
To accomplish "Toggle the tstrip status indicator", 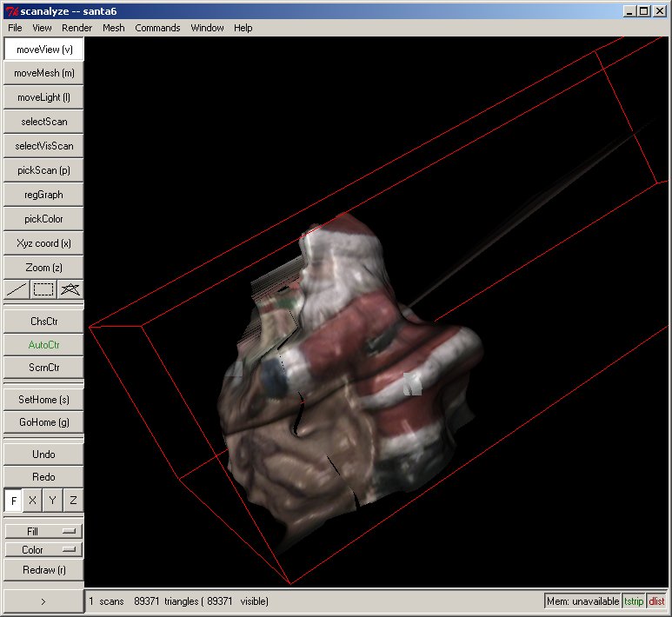I will 635,601.
